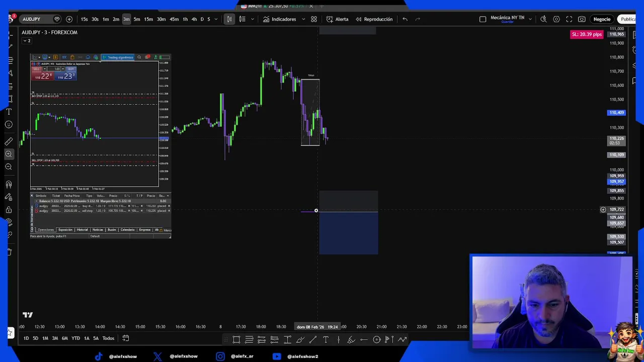Select the 30m timeframe

161,19
